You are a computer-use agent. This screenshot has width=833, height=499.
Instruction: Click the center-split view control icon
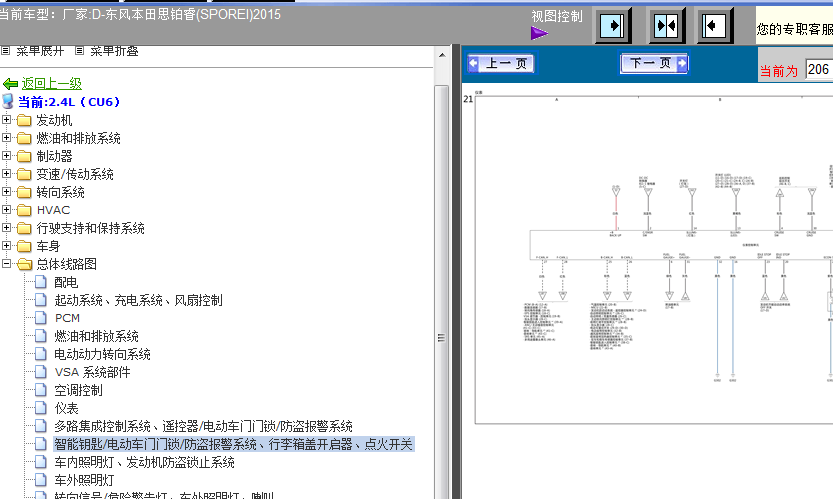click(667, 25)
